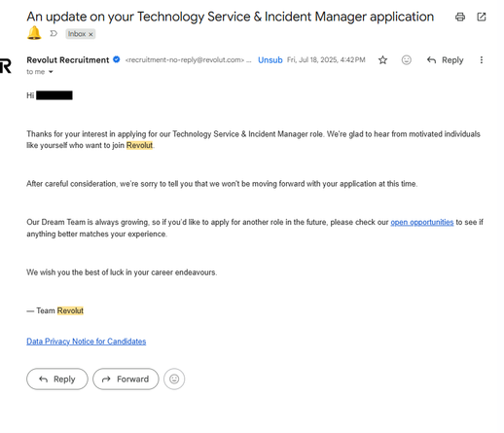Click the bottom Reply button
This screenshot has width=504, height=433.
57,379
